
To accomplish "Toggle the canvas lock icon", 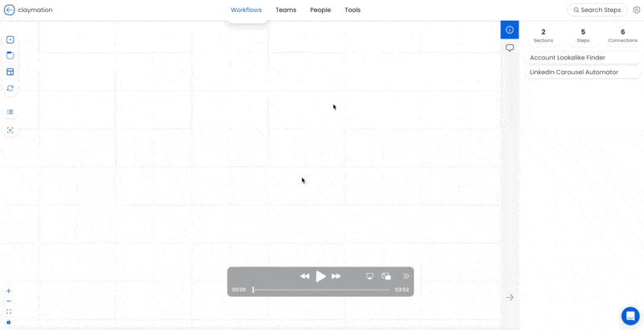I will (9, 322).
